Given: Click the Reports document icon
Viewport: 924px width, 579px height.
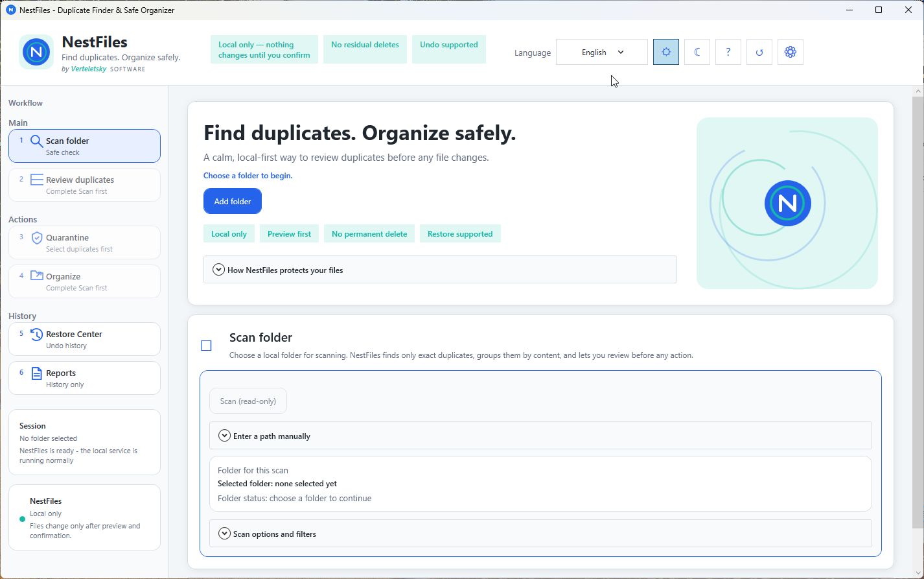Looking at the screenshot, I should tap(37, 373).
